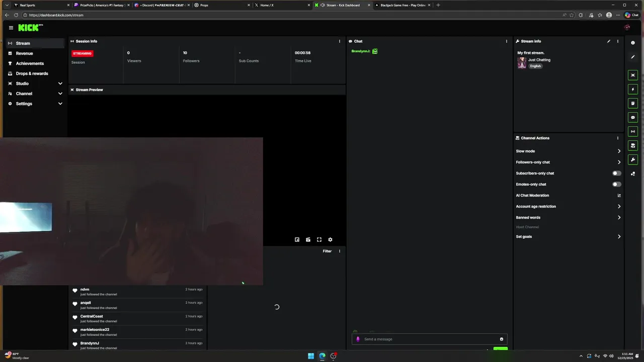Open Followers-only chat options
This screenshot has height=362, width=644.
point(569,162)
